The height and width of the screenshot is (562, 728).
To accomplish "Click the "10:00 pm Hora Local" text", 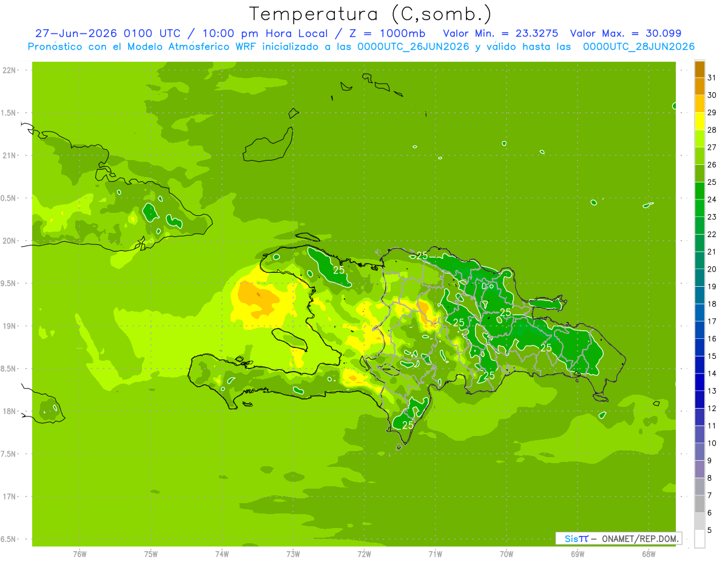I will click(x=265, y=33).
